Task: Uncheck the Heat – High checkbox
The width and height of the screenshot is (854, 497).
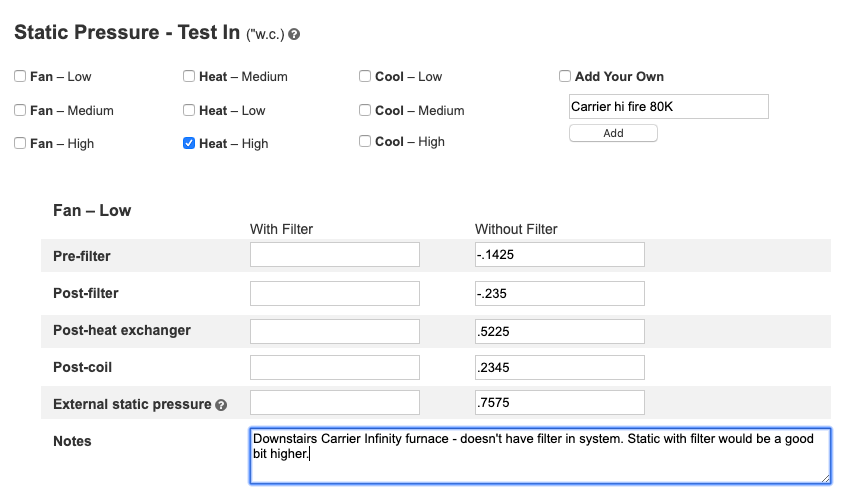Action: tap(189, 143)
